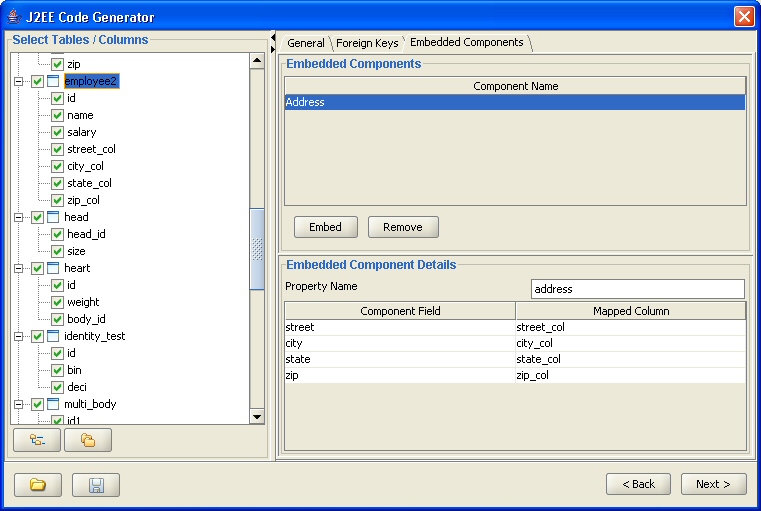Click the city_col mapped column cell
The image size is (761, 511).
tap(630, 343)
